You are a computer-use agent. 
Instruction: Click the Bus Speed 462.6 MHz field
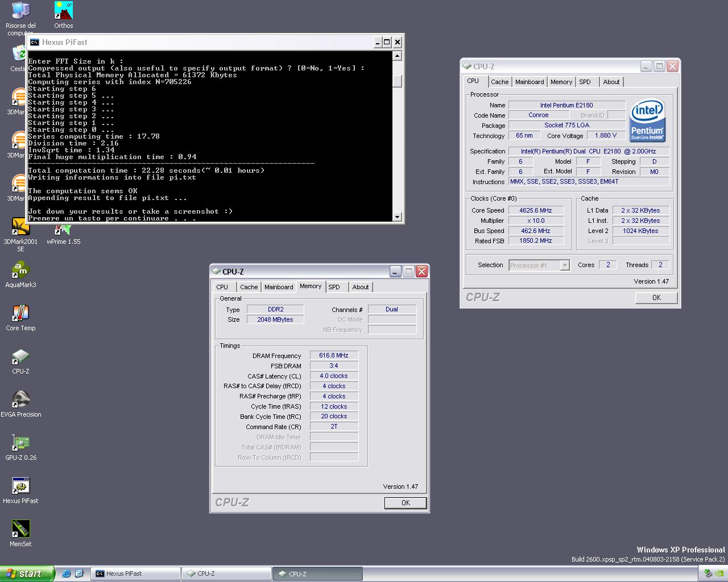pyautogui.click(x=536, y=231)
